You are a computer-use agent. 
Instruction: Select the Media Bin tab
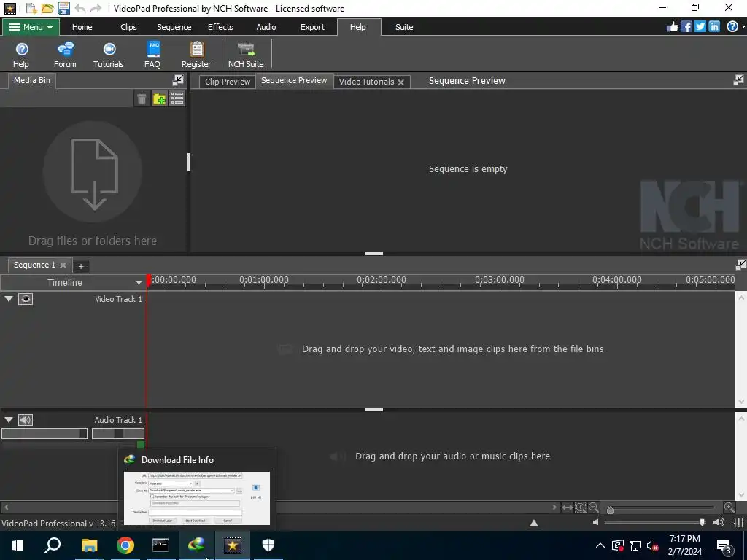click(32, 80)
